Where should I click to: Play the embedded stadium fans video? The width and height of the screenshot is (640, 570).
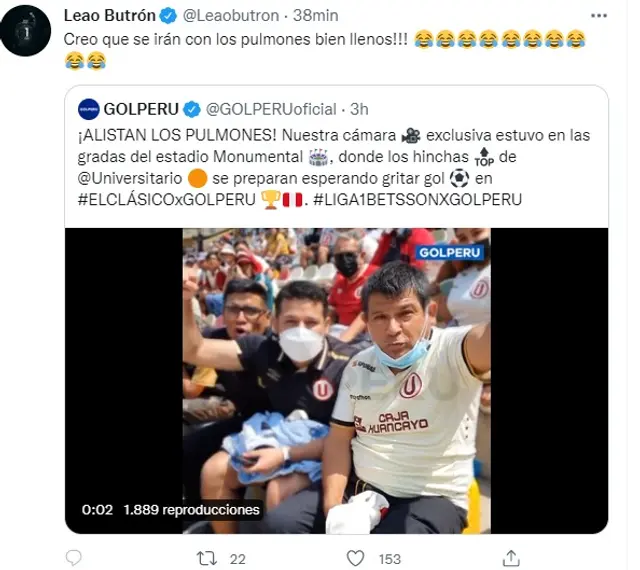(336, 381)
